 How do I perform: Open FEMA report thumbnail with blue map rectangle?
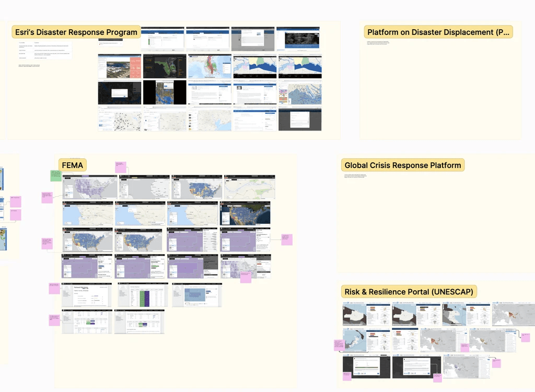click(197, 295)
